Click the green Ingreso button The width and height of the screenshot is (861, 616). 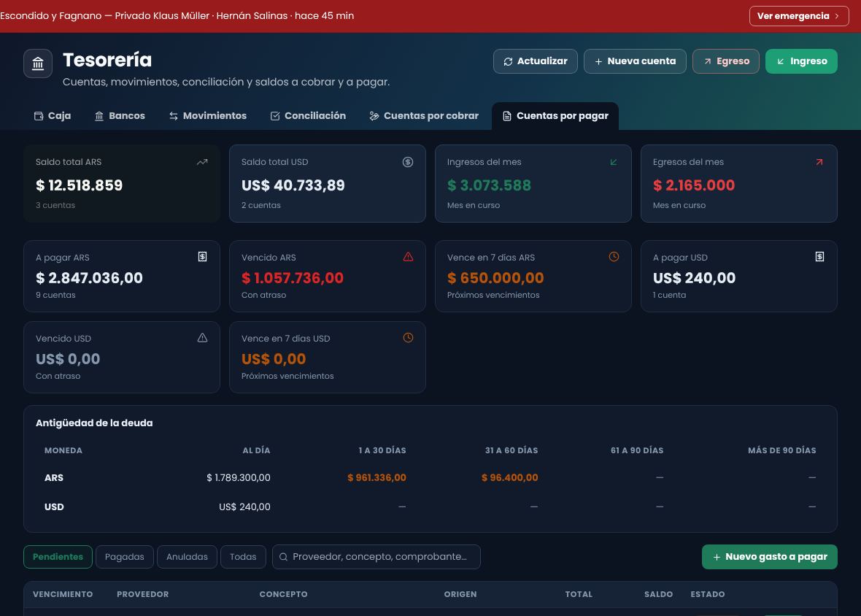(x=801, y=61)
